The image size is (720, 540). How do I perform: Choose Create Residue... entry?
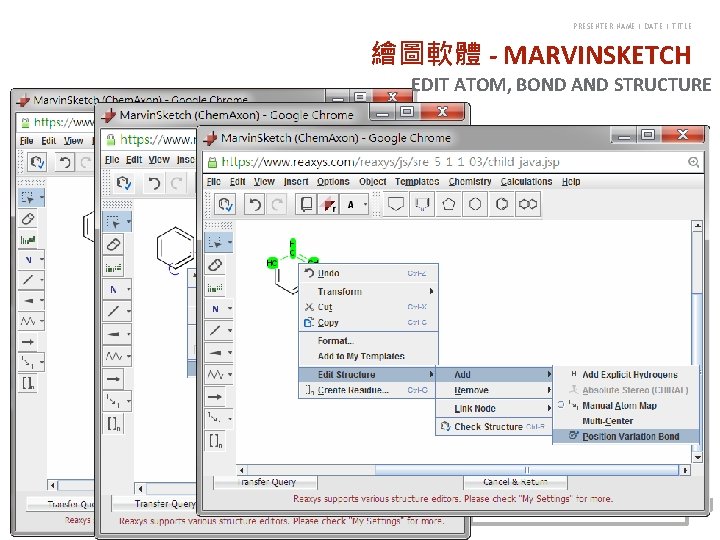[x=368, y=390]
